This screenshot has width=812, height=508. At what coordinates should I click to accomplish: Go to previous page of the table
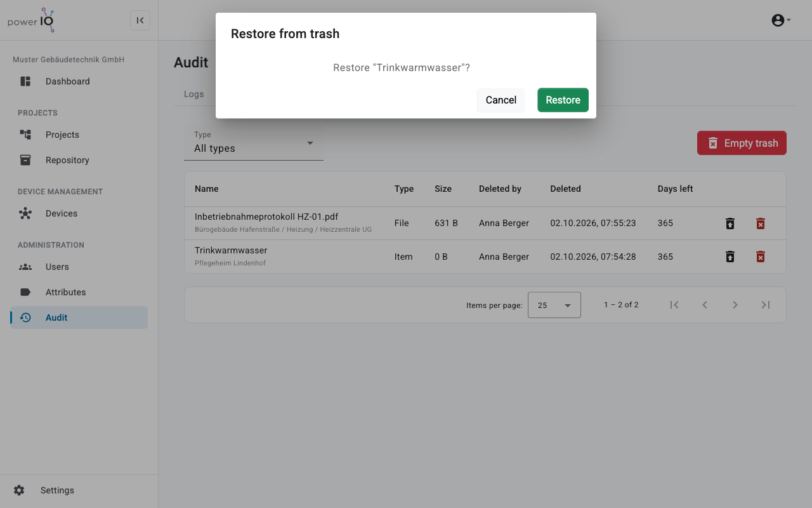pos(705,305)
